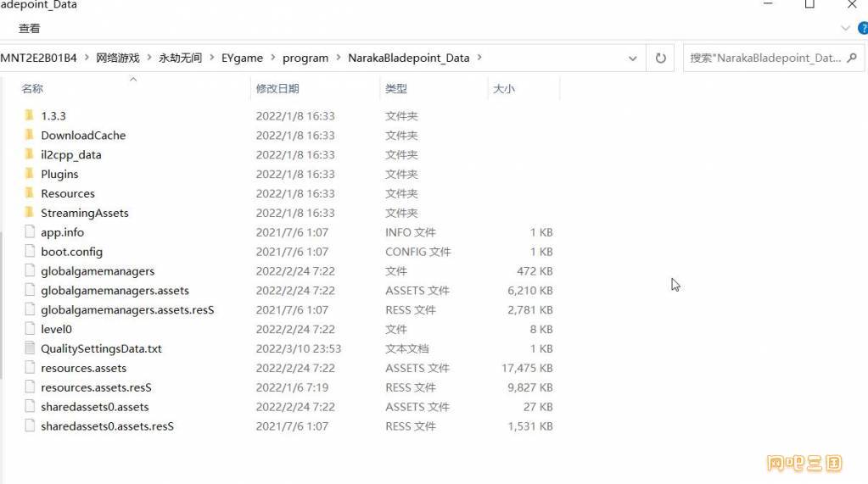Click the level0 file icon
This screenshot has width=868, height=484.
click(30, 328)
